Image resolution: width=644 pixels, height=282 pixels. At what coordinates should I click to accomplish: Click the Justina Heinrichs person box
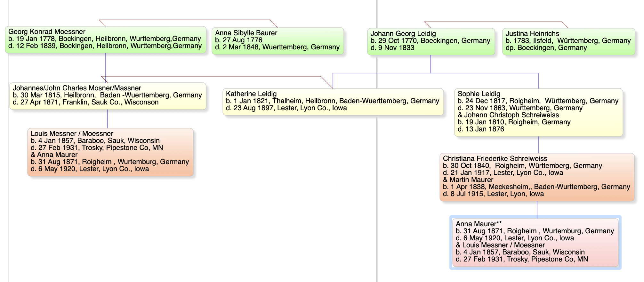(568, 41)
